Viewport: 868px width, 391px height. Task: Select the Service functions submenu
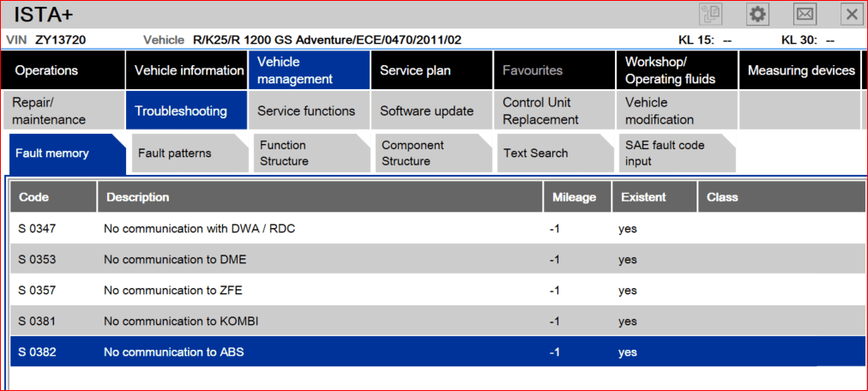(306, 111)
